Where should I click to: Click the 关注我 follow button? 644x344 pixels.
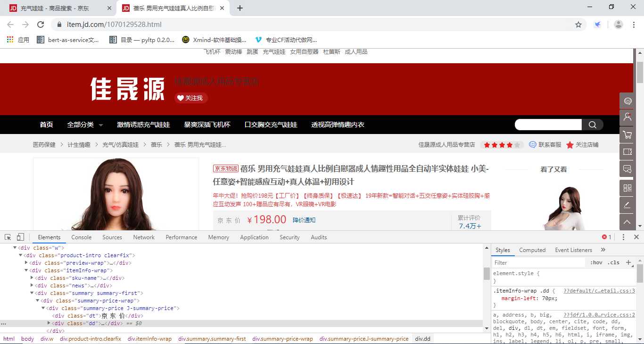tap(191, 98)
